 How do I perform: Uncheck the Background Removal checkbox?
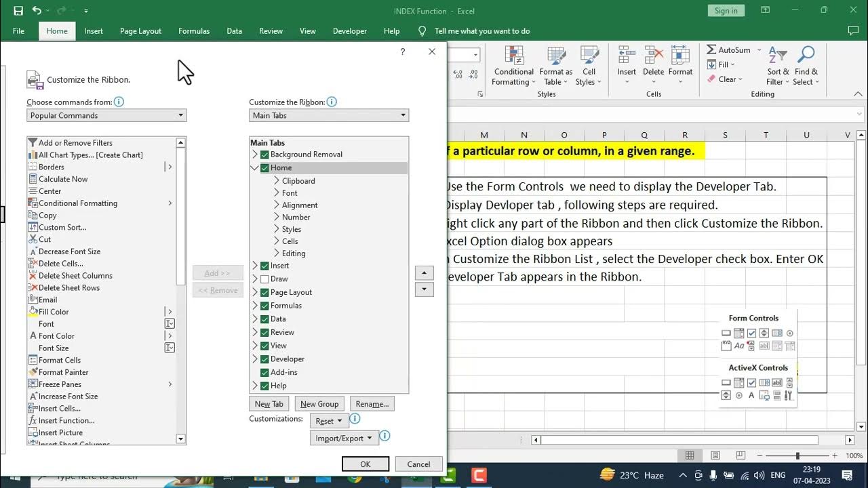264,155
